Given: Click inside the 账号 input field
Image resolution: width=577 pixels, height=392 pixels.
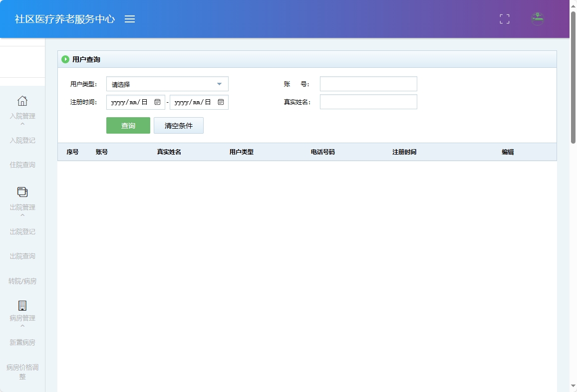Looking at the screenshot, I should [368, 83].
